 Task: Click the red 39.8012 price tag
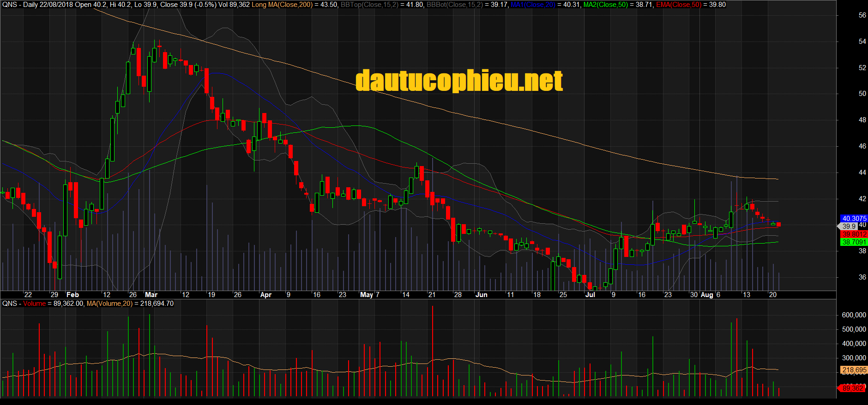point(854,234)
